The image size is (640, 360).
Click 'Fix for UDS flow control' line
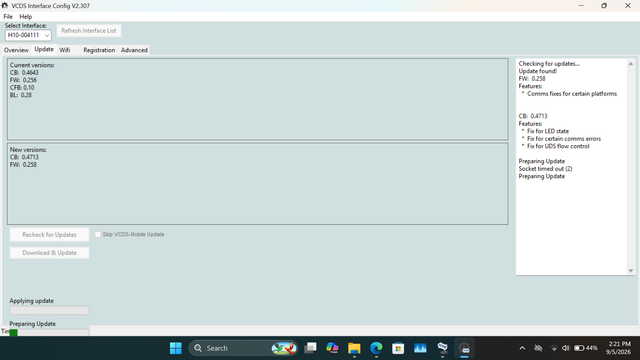click(x=558, y=146)
